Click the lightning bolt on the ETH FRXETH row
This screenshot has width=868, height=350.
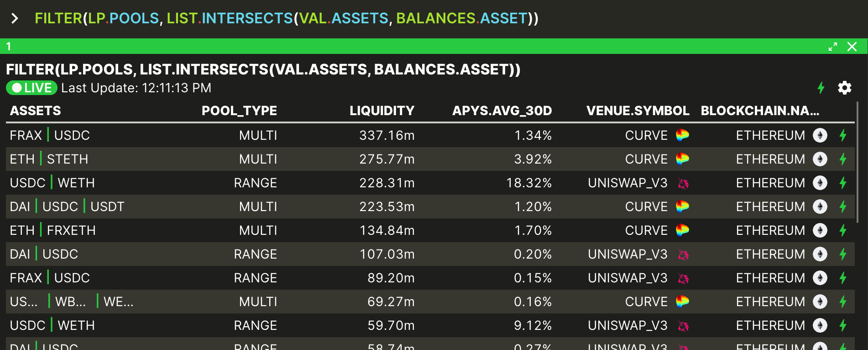(x=843, y=230)
